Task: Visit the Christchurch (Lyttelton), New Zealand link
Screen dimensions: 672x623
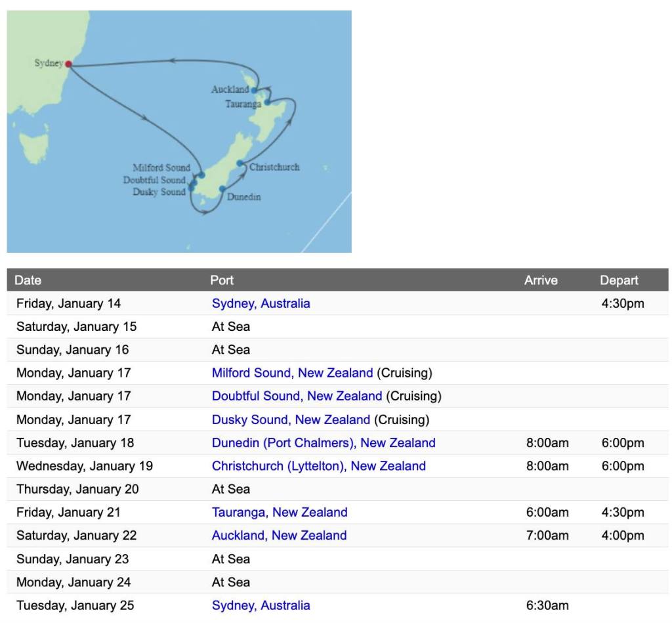Action: (318, 466)
